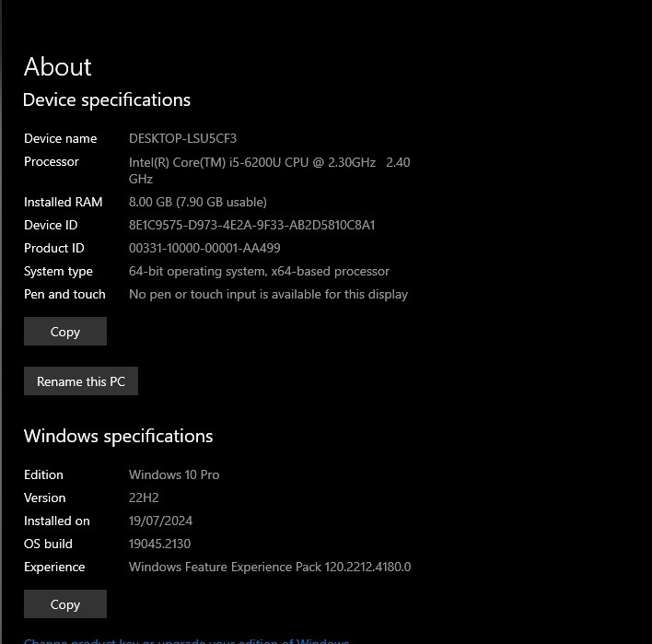Select version value 22H2
652x644 pixels.
pyautogui.click(x=144, y=498)
